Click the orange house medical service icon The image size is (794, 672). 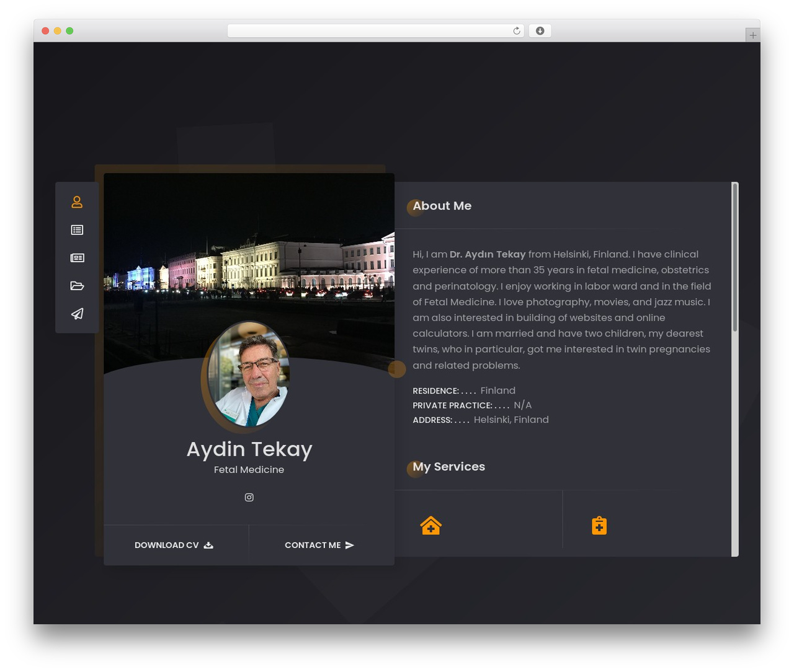(430, 526)
